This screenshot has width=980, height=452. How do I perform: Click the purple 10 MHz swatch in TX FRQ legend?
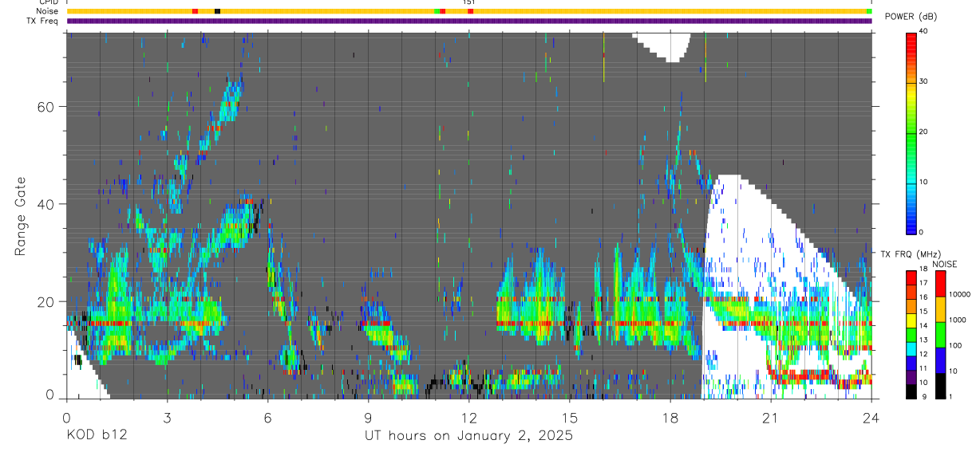pos(911,378)
